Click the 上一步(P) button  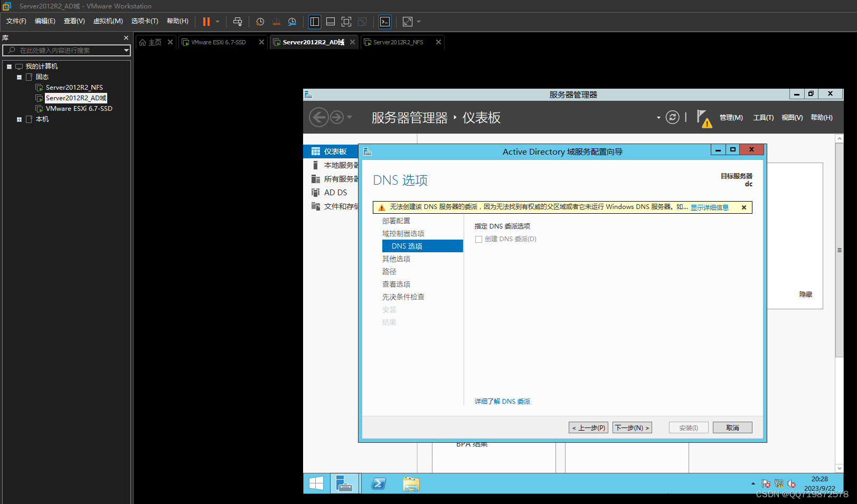(588, 427)
